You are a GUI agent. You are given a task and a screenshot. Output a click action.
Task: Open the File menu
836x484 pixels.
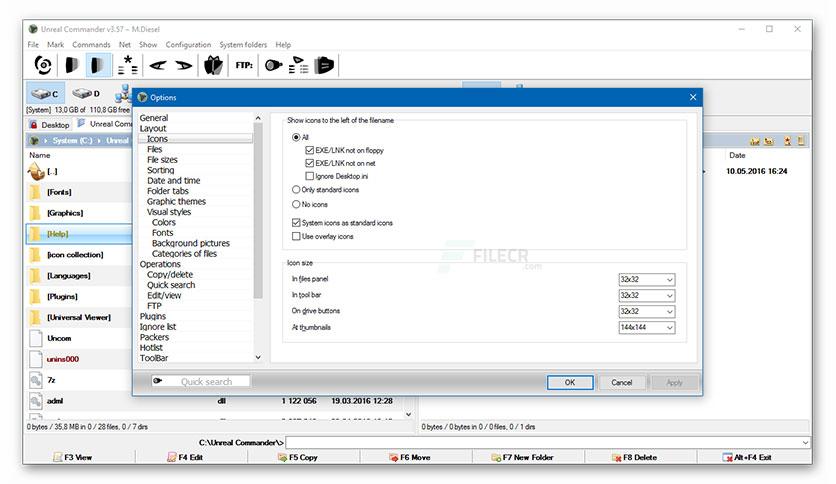pyautogui.click(x=33, y=45)
